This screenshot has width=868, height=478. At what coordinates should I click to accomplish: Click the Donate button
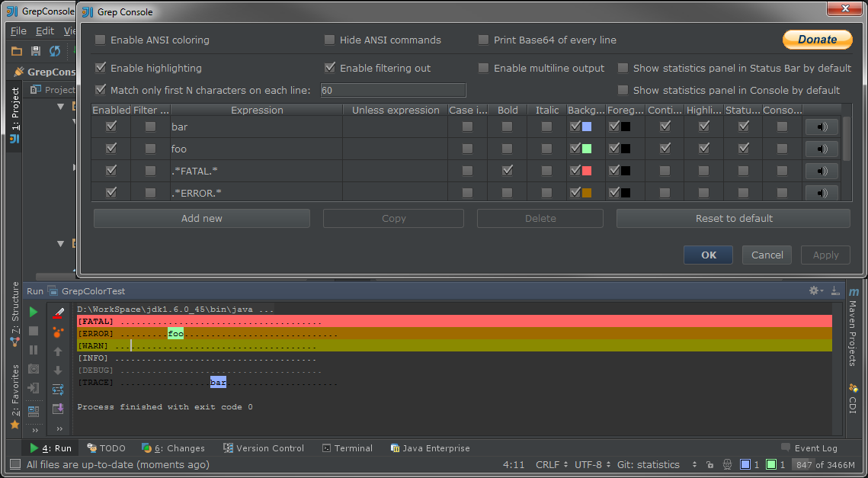[818, 40]
